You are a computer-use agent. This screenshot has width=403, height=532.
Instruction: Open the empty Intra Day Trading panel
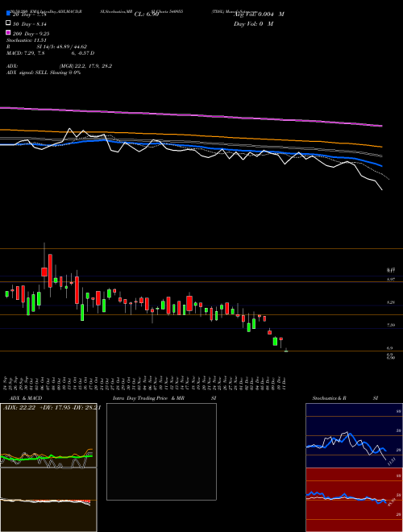[x=161, y=451]
